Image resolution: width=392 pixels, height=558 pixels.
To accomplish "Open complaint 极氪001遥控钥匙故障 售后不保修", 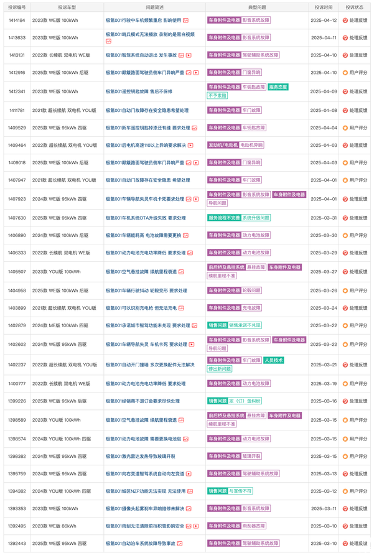I will (139, 91).
